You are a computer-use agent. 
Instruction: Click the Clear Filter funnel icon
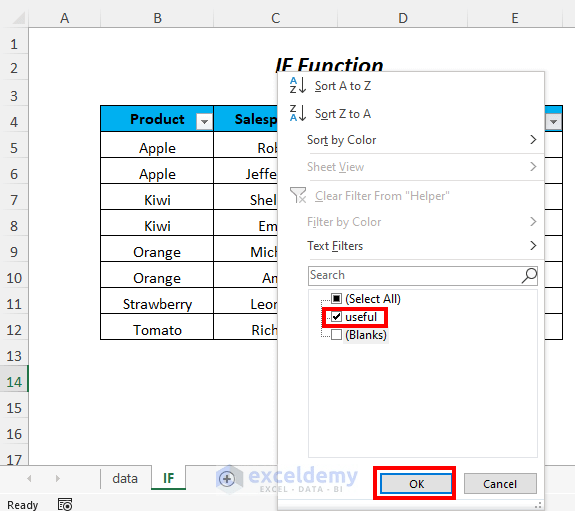click(x=298, y=196)
